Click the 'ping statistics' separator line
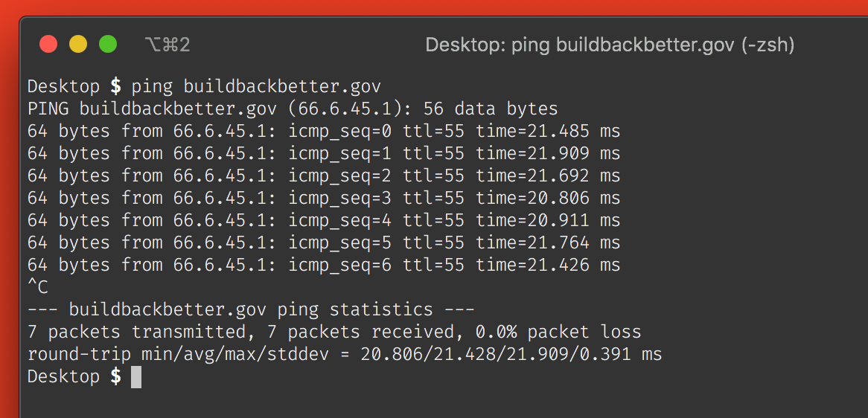This screenshot has height=418, width=868. (x=251, y=309)
